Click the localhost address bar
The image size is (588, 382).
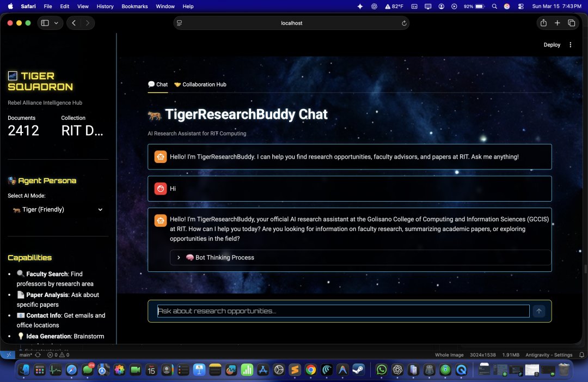(291, 23)
